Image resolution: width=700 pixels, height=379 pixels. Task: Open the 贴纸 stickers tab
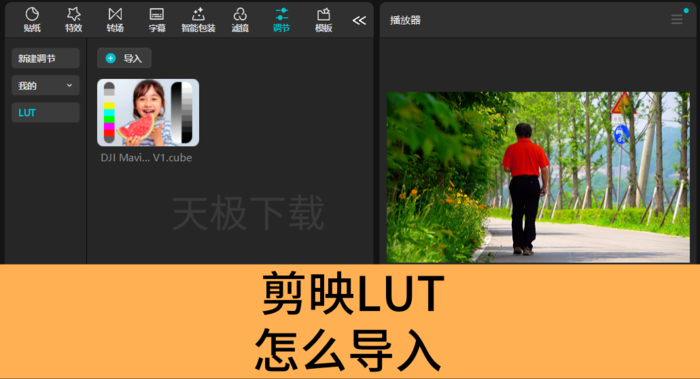[32, 20]
